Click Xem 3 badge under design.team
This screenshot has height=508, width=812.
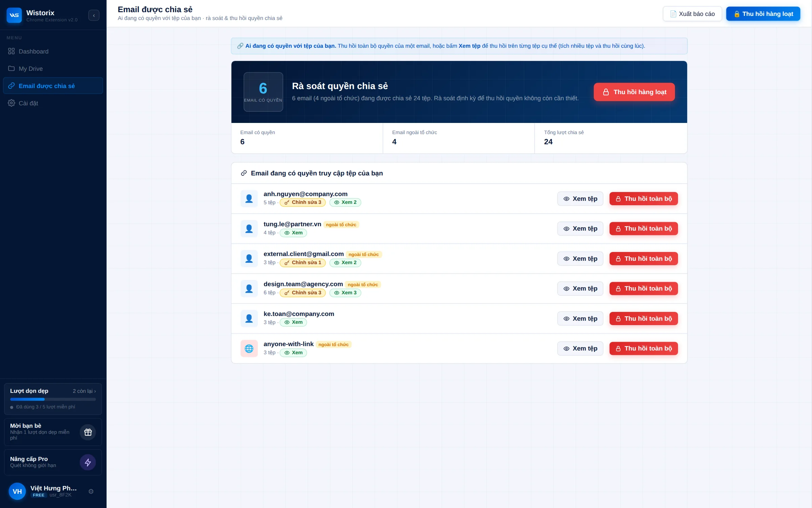345,293
